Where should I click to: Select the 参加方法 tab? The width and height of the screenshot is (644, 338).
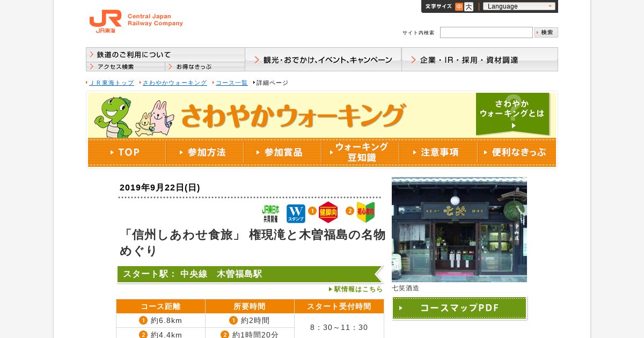204,152
